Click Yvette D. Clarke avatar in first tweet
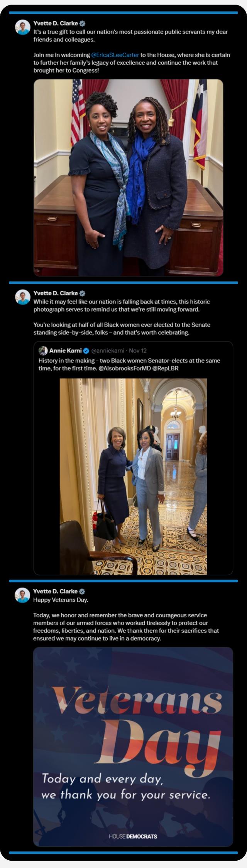This screenshot has height=868, width=247. click(22, 27)
